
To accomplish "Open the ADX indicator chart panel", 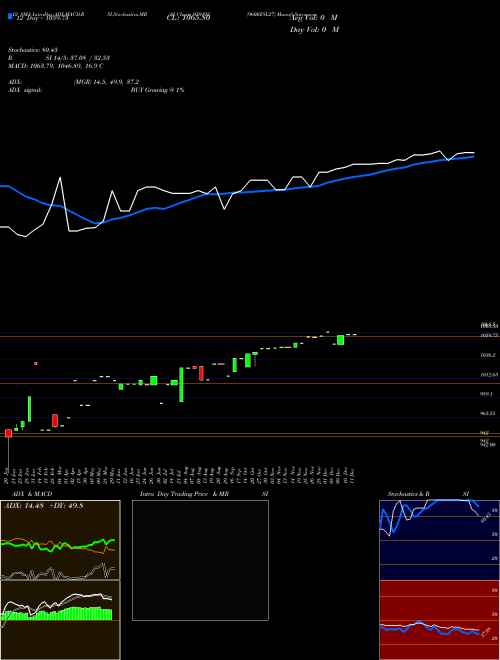I will pos(60,540).
